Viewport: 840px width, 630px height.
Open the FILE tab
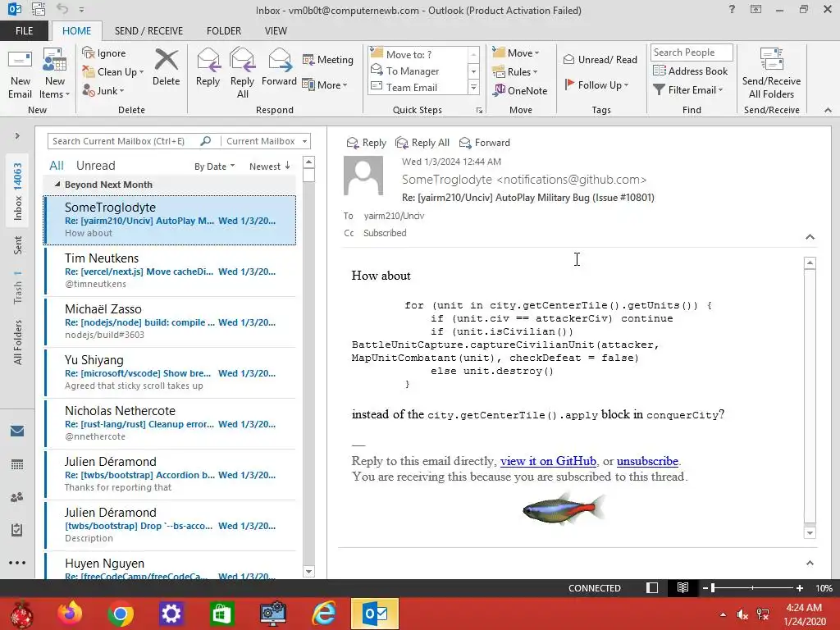(x=24, y=31)
